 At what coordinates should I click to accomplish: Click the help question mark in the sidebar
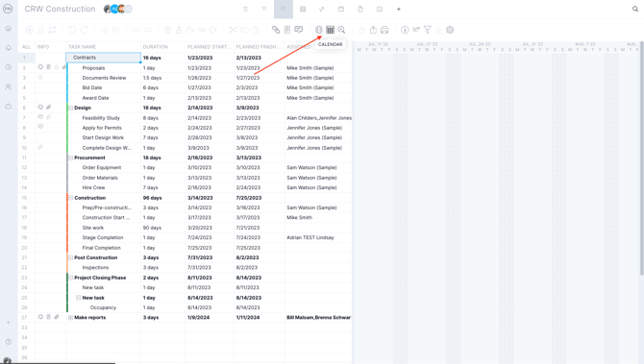[9, 342]
